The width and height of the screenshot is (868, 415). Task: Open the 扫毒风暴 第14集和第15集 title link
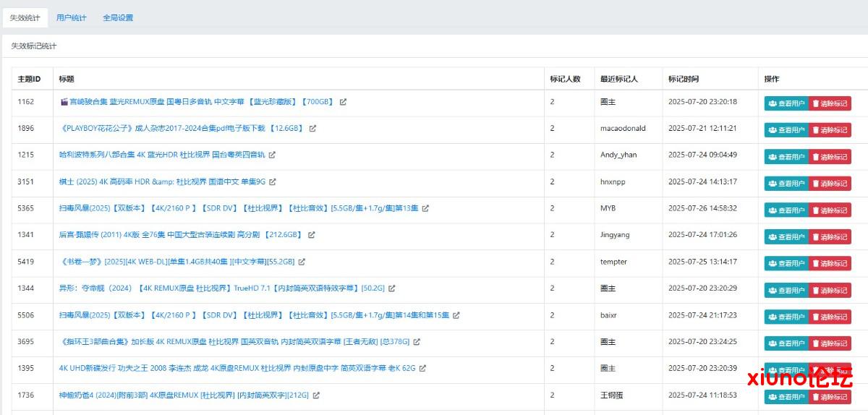pyautogui.click(x=255, y=315)
